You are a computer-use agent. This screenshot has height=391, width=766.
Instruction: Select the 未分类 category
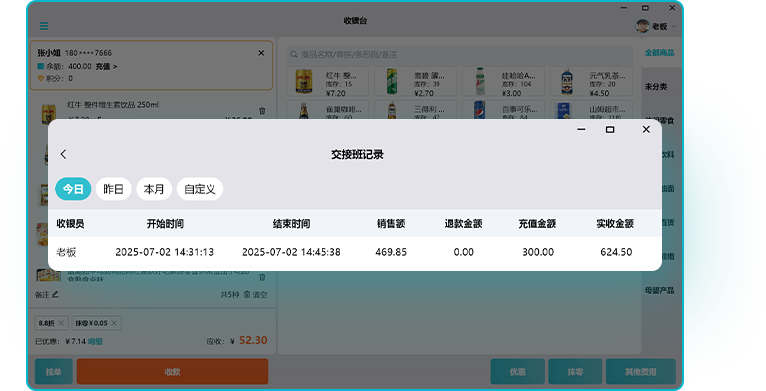(656, 87)
